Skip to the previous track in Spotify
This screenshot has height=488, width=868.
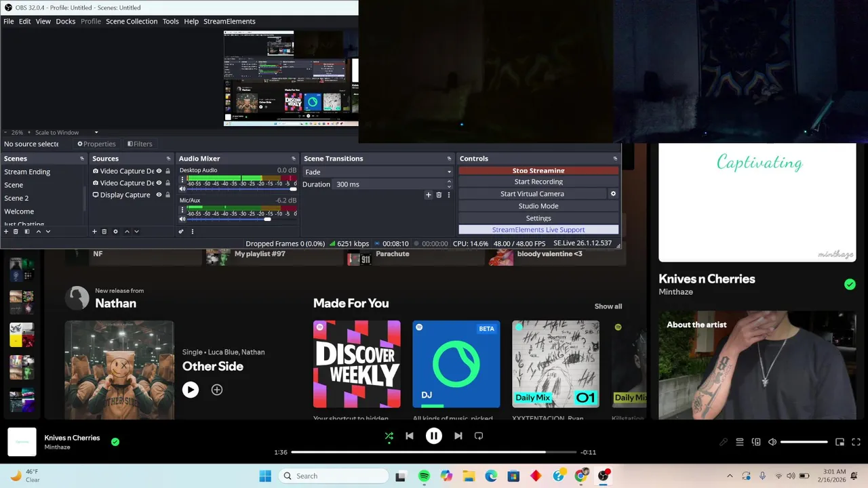click(410, 436)
